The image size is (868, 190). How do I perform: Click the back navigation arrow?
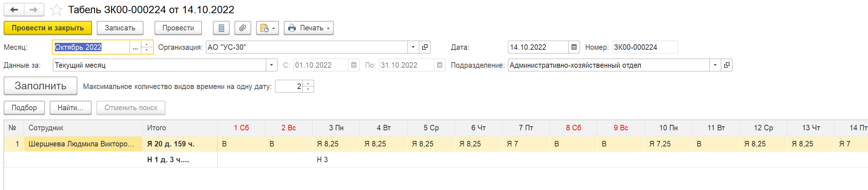pos(14,10)
